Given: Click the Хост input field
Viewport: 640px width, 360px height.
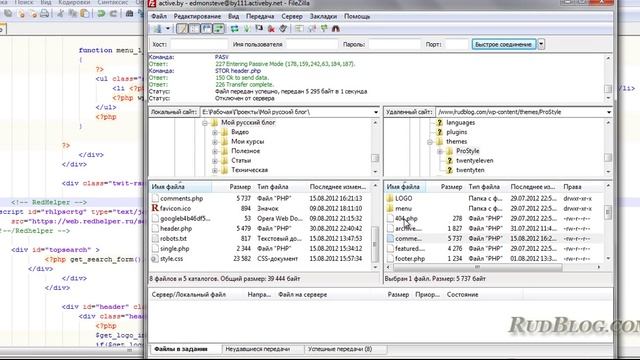Looking at the screenshot, I should tap(199, 44).
